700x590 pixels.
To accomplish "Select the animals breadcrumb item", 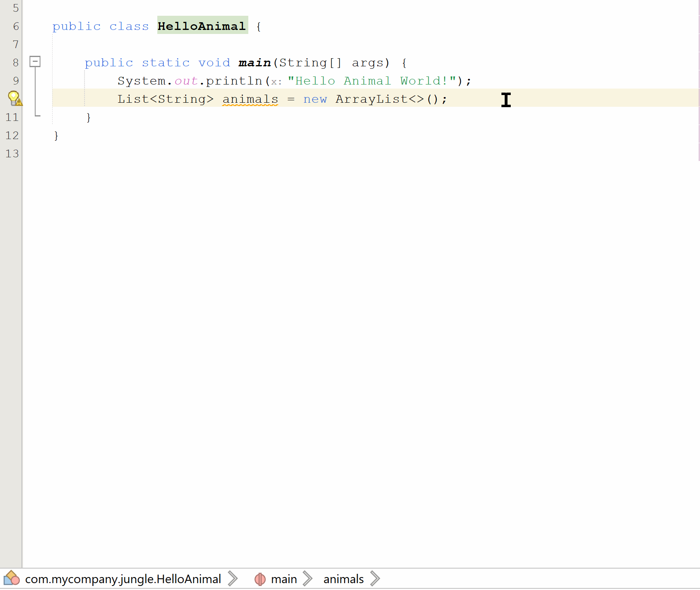I will 343,579.
